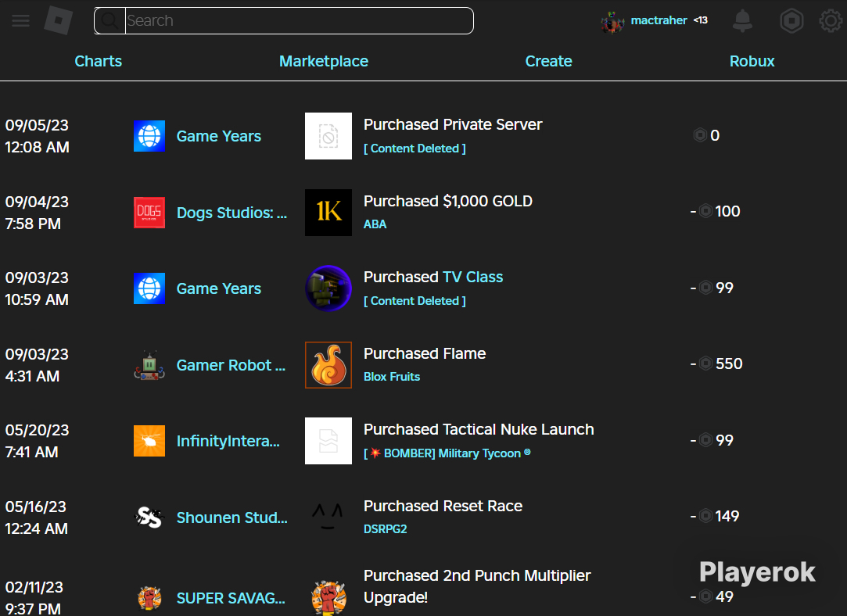Select the 'Purchased Flame' text
847x616 pixels.
coord(425,353)
